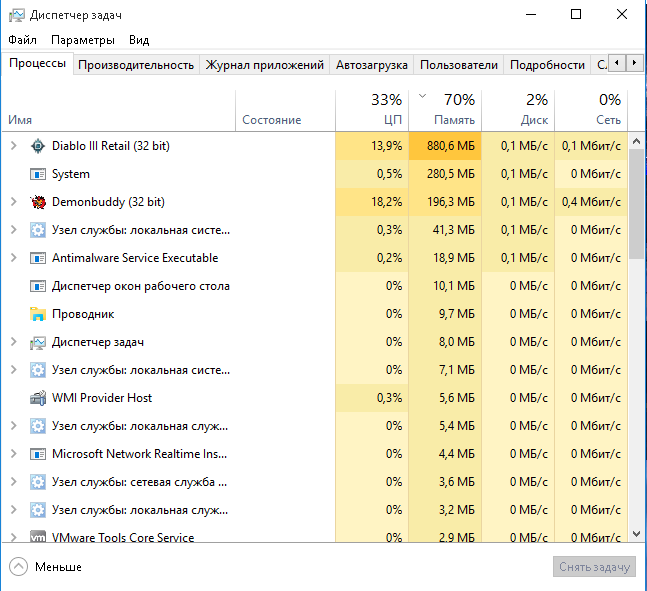Click the VMware Tools Core Service icon

(38, 536)
